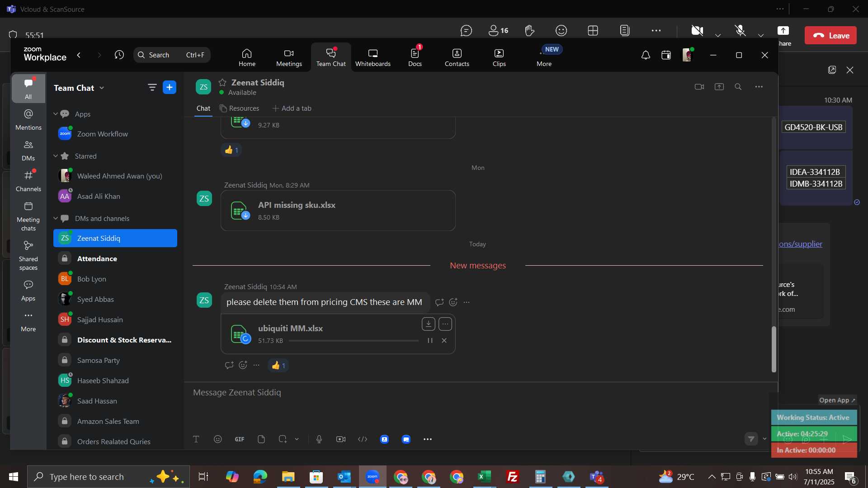The width and height of the screenshot is (868, 488).
Task: Collapse the Apps group in chat list
Action: tap(55, 114)
